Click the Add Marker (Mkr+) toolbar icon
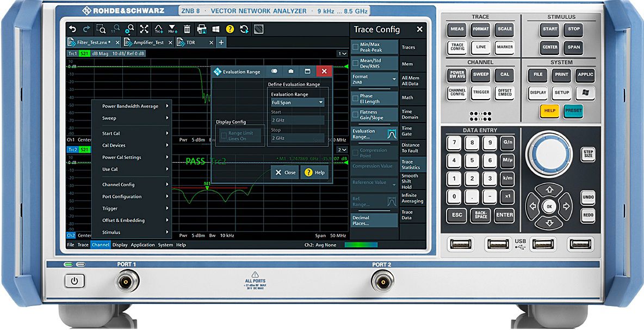644x330 pixels. pyautogui.click(x=172, y=29)
